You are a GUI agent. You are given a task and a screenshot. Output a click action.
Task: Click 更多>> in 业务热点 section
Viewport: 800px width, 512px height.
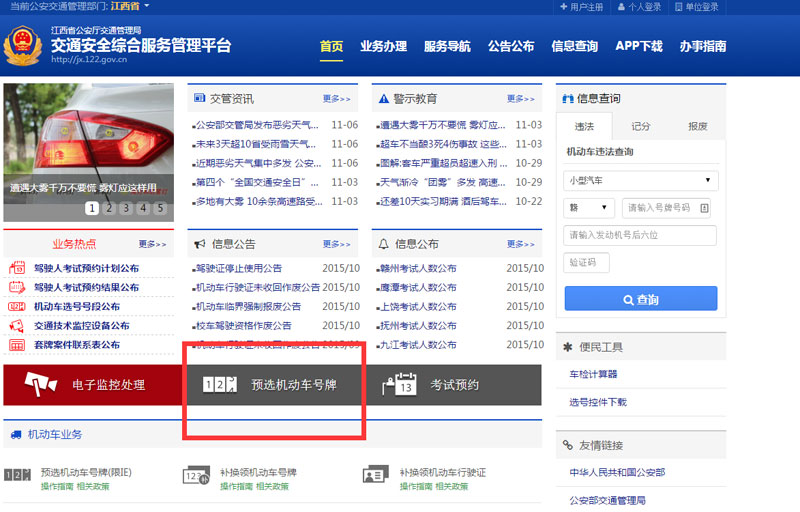coord(152,244)
